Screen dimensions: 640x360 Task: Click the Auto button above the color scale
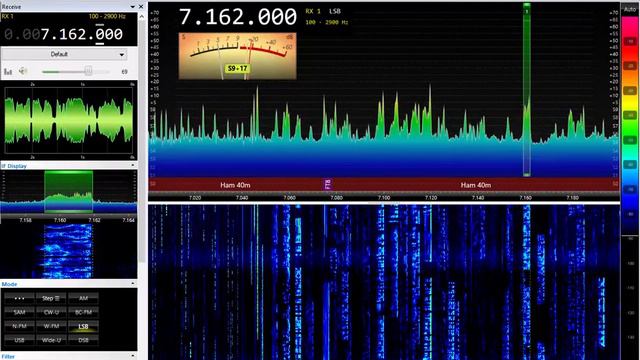pos(630,9)
